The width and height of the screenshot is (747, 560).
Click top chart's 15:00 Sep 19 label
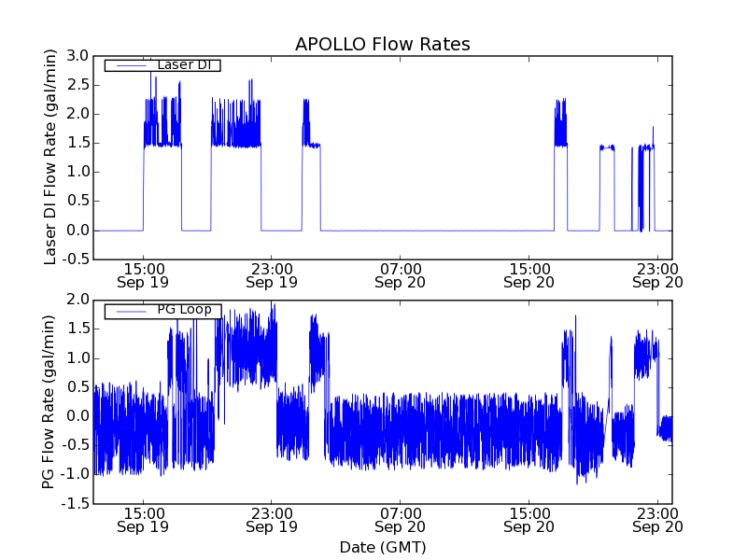pyautogui.click(x=143, y=275)
